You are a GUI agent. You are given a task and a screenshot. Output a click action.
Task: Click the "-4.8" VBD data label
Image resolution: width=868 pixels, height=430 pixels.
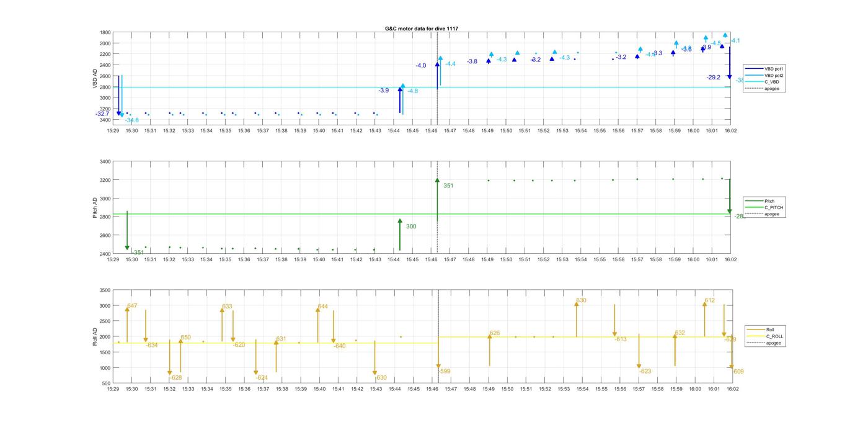click(412, 91)
